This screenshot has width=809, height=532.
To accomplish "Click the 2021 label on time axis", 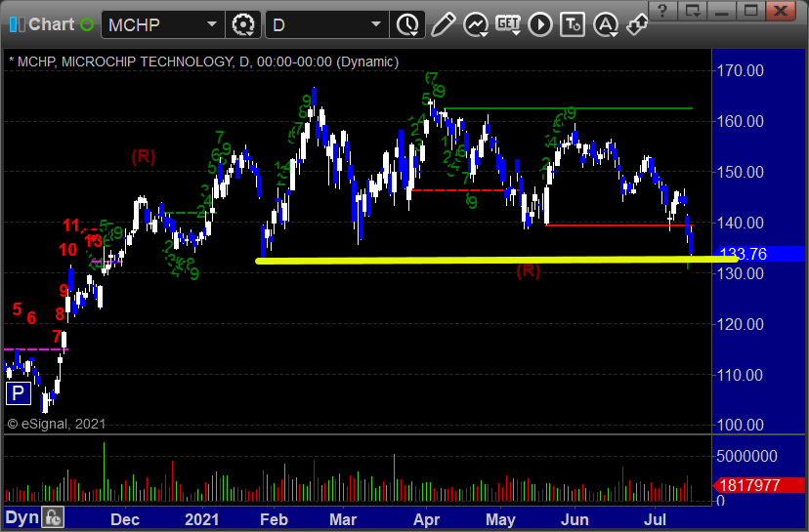I will coord(201,519).
